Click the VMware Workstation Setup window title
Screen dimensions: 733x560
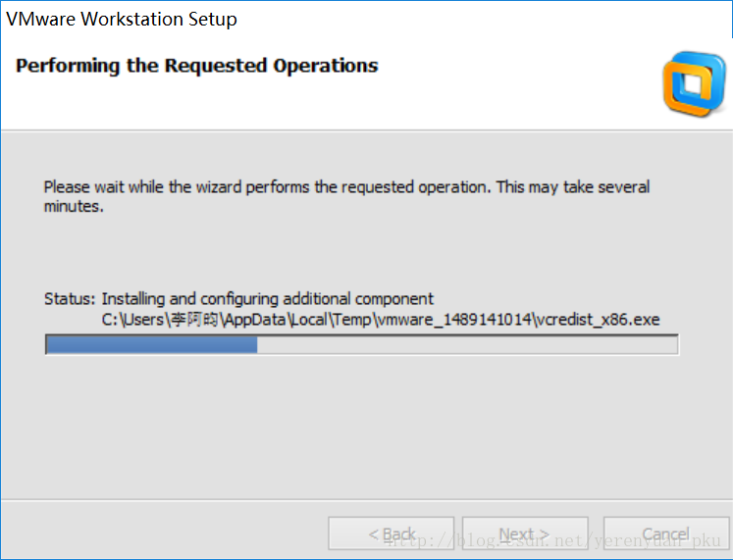click(123, 19)
